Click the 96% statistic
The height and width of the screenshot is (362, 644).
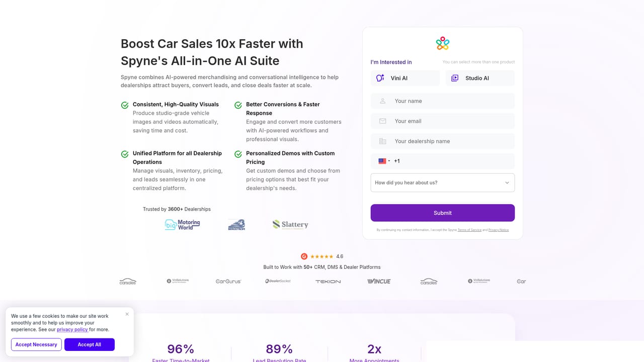coord(181,349)
